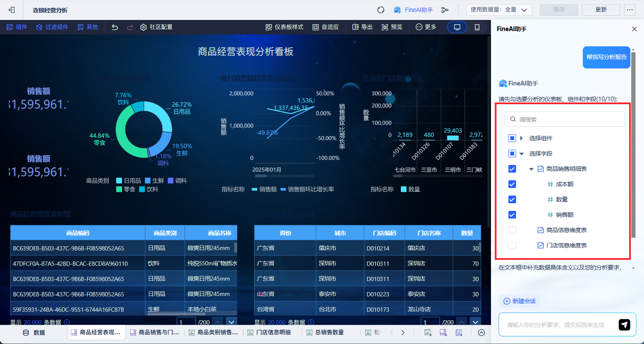Open the data relationship diagram icon
Screen dimensions: 644x344
click(x=445, y=10)
